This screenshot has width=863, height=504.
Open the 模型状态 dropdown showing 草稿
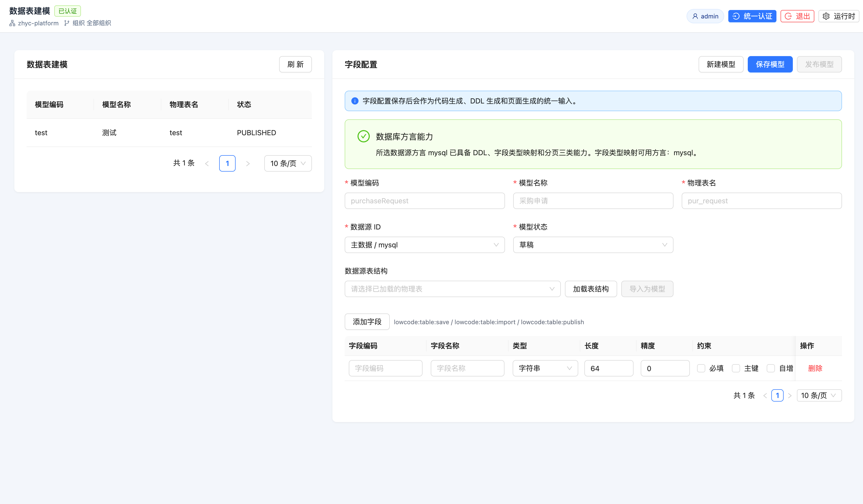click(x=593, y=245)
